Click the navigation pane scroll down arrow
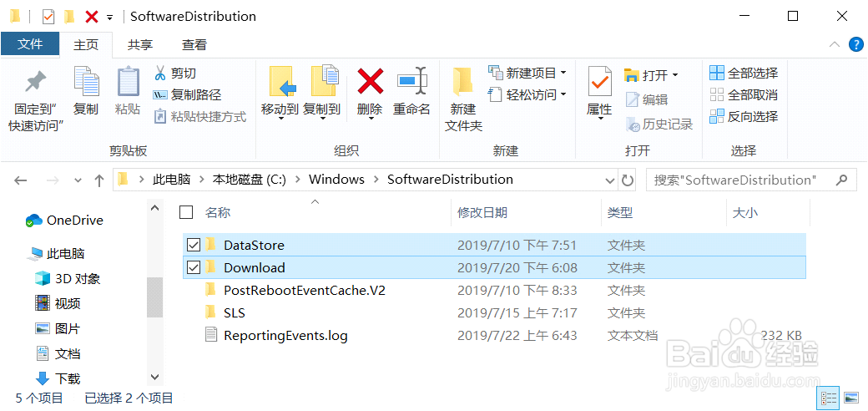 click(155, 377)
